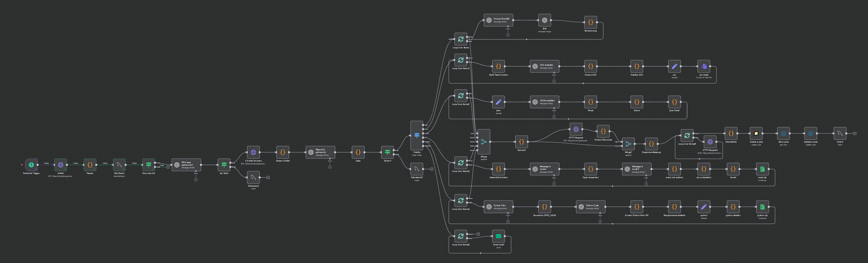The image size is (868, 263).
Task: Click the Praktis switch node
Action: point(417,135)
